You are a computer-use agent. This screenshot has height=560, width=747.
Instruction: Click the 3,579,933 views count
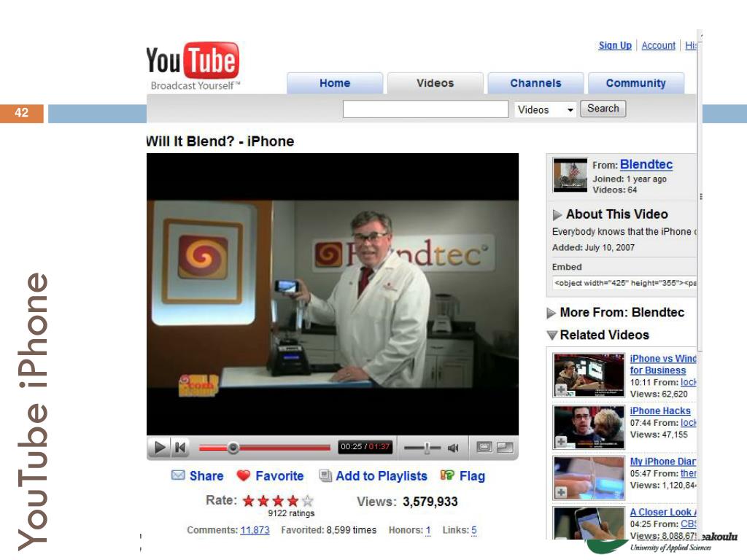pos(430,502)
